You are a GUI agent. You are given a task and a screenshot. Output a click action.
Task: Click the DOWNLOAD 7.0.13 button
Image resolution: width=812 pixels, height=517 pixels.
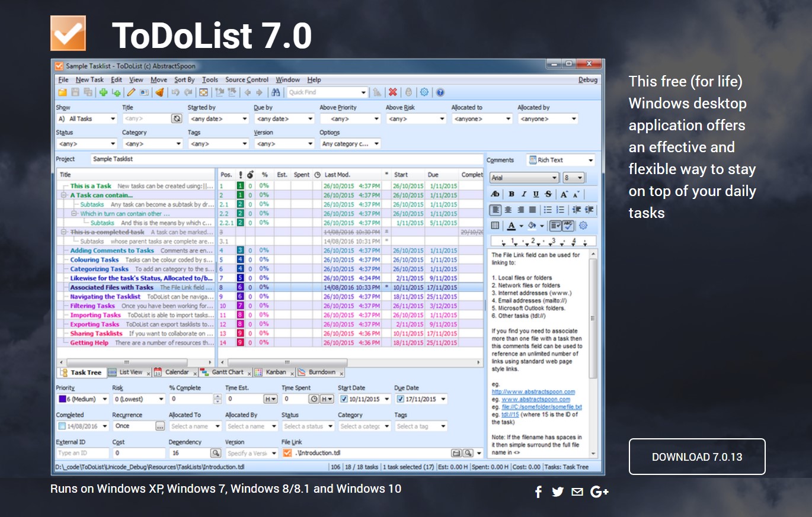coord(697,457)
